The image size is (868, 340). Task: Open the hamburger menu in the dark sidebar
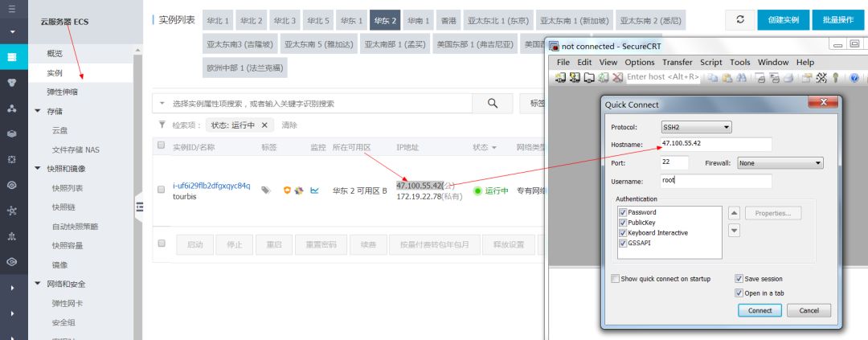pyautogui.click(x=12, y=9)
